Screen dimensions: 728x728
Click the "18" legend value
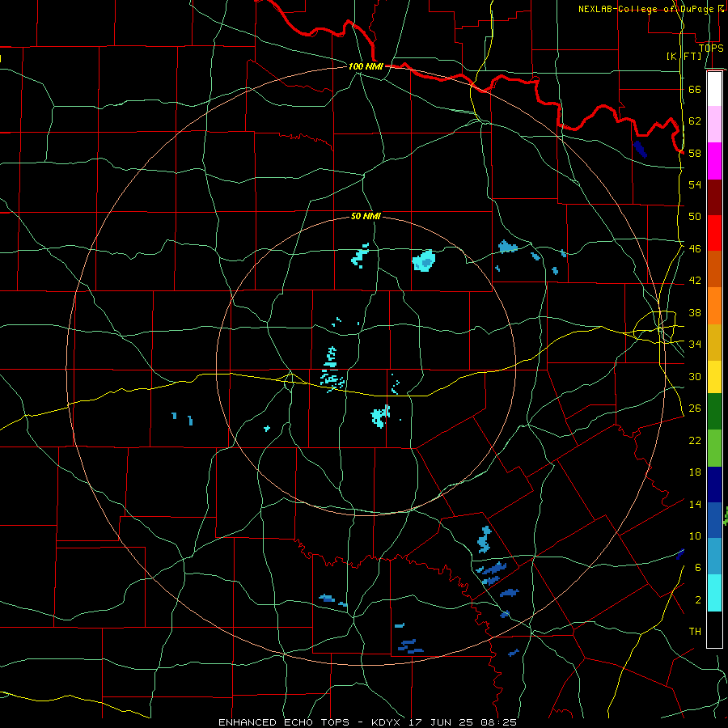[695, 472]
